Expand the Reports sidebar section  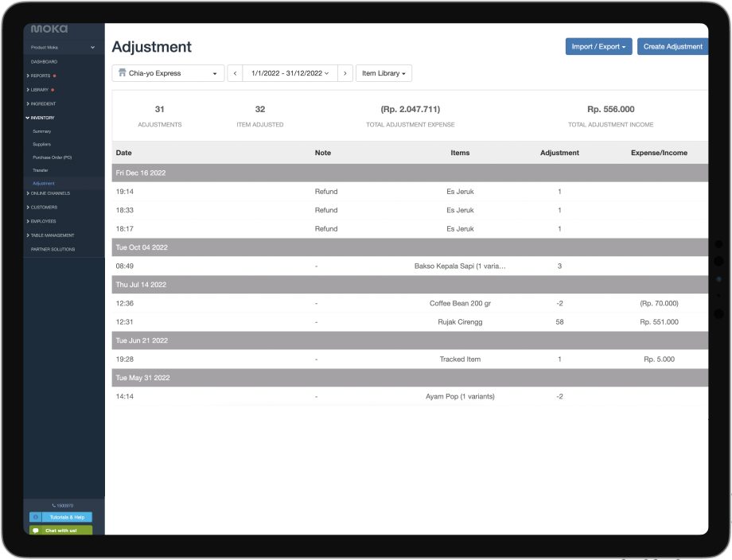pyautogui.click(x=41, y=76)
